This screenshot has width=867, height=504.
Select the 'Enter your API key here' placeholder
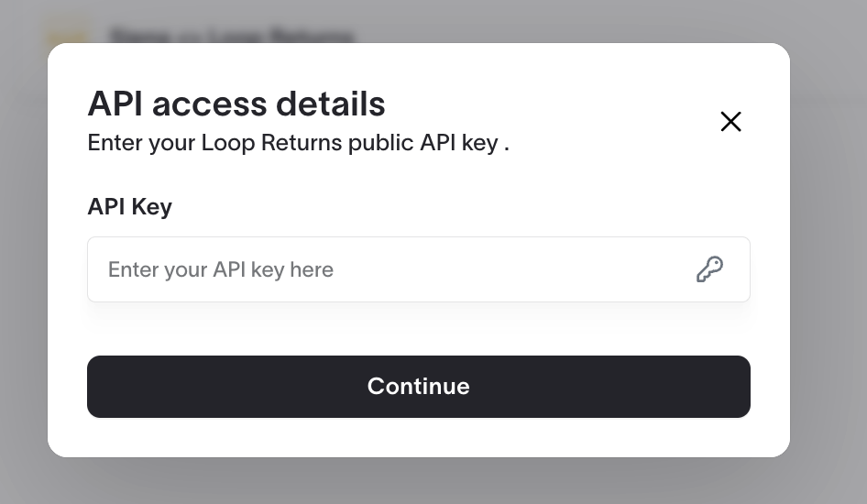[221, 269]
